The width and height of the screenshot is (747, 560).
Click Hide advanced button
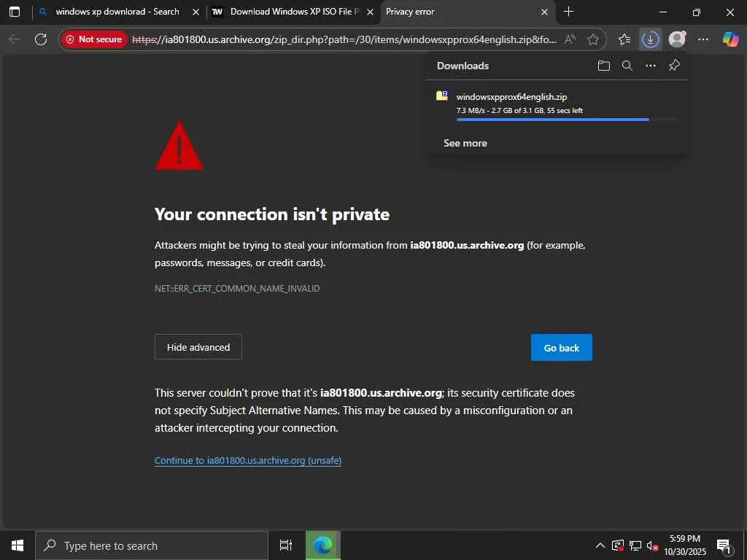pyautogui.click(x=198, y=347)
